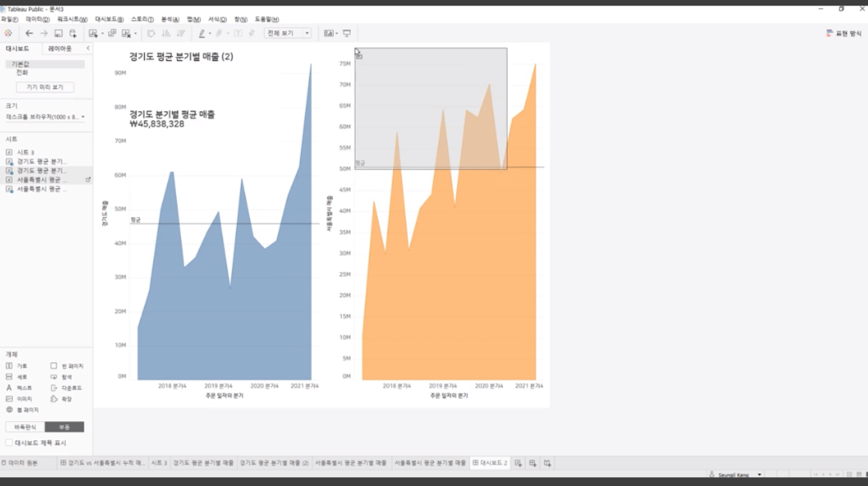Add 빈 페이지 blank object

tap(67, 366)
